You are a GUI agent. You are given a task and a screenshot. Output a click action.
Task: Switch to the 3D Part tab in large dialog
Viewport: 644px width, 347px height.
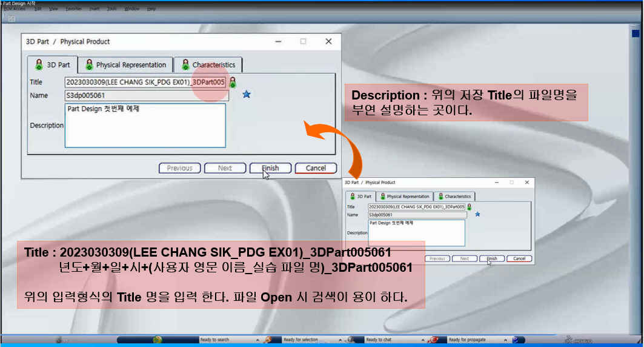pyautogui.click(x=53, y=64)
